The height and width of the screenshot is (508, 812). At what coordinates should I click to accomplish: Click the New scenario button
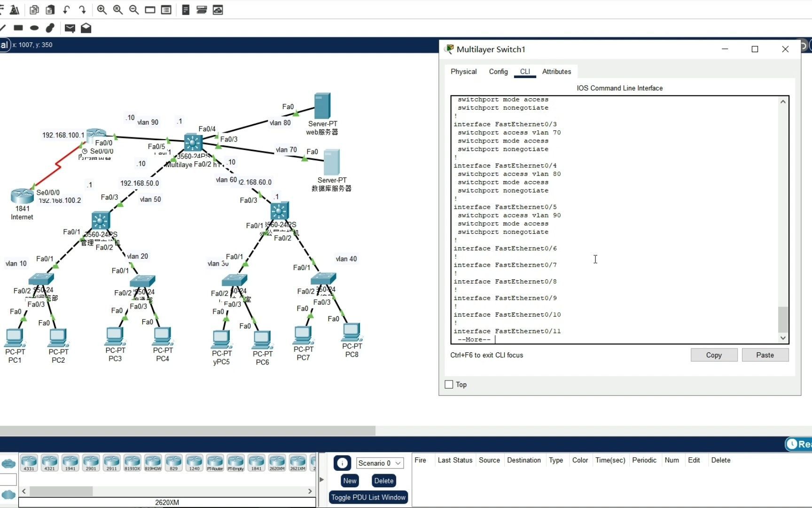350,481
